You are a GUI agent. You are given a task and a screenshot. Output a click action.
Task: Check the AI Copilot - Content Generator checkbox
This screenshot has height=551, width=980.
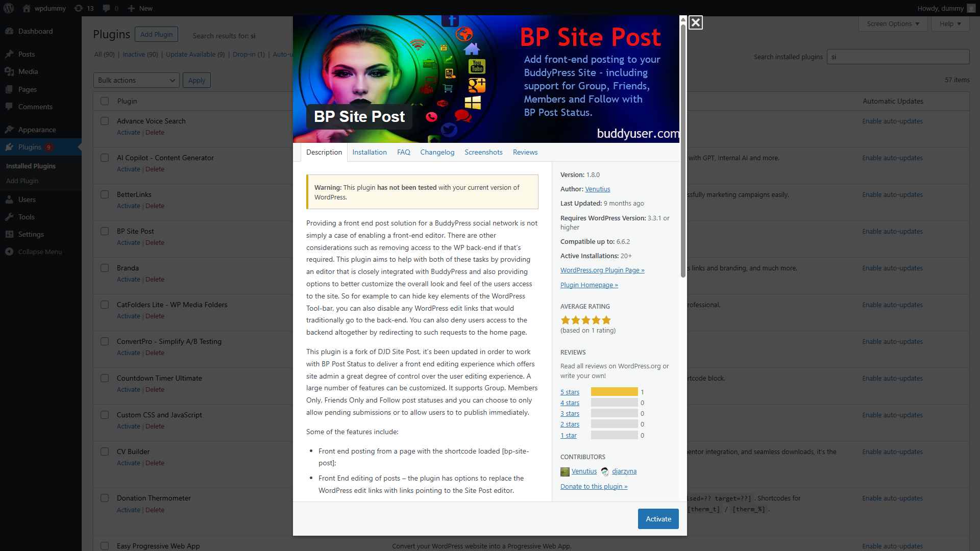tap(105, 158)
